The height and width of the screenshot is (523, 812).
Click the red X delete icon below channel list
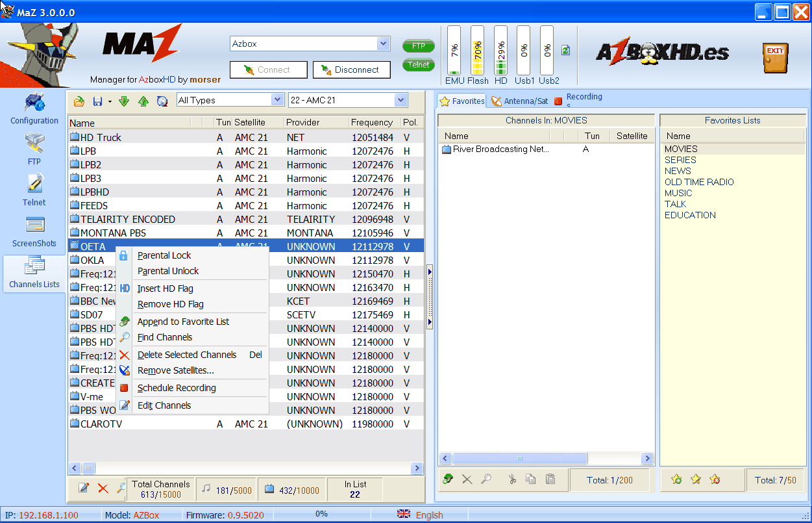click(x=103, y=488)
